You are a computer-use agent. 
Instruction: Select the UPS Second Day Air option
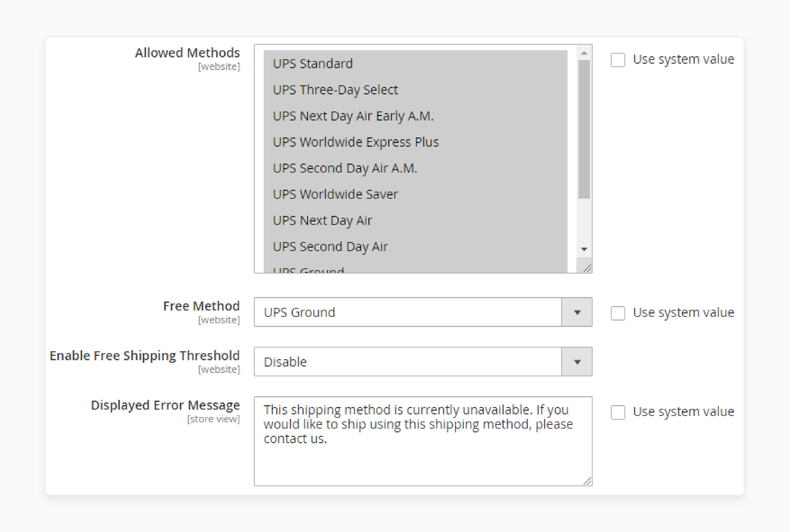tap(415, 247)
